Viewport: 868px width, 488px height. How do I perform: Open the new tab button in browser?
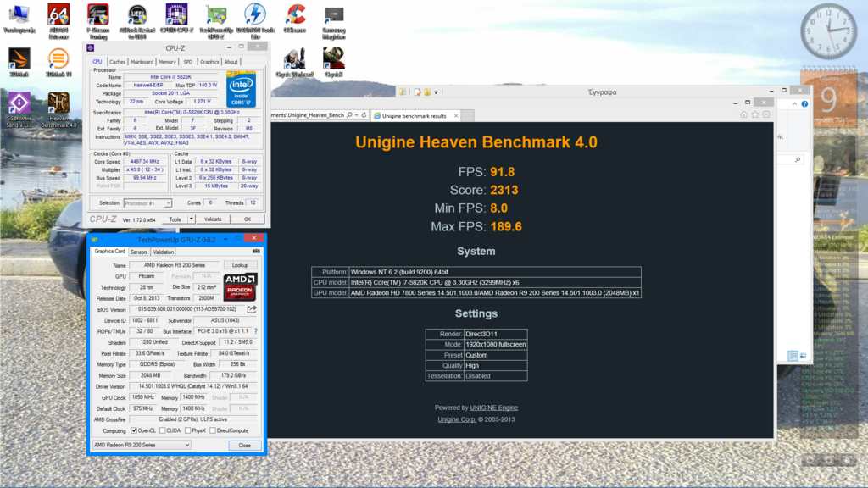(468, 115)
